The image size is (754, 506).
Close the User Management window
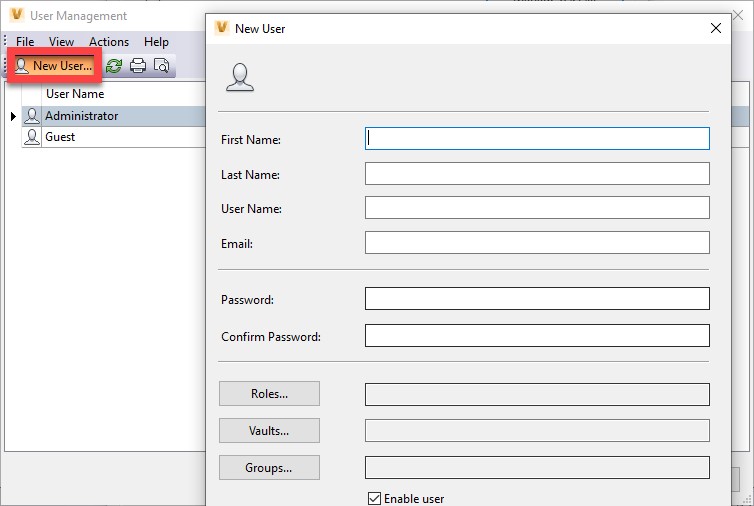coord(738,15)
